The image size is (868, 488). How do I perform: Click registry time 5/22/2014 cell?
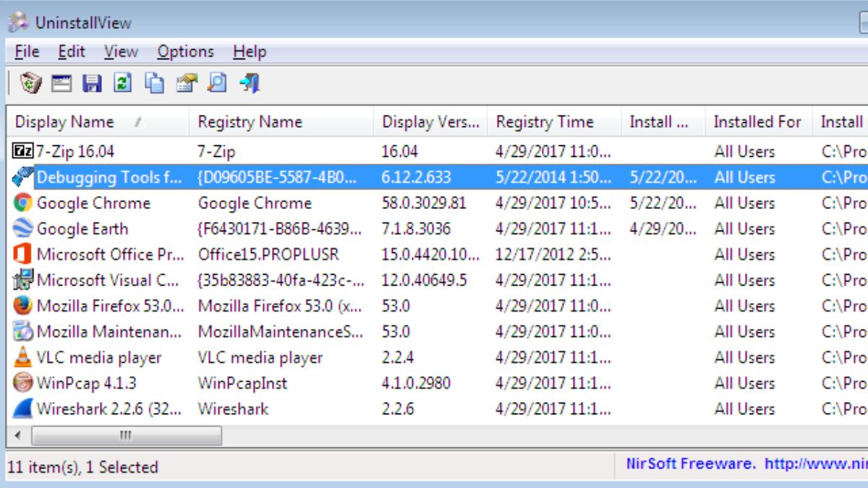coord(553,178)
